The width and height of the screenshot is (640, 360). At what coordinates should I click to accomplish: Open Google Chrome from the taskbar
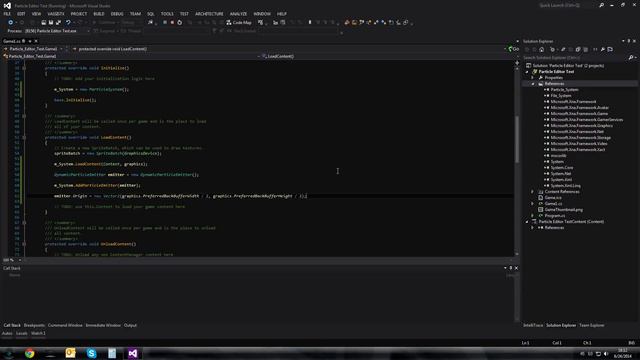29,353
